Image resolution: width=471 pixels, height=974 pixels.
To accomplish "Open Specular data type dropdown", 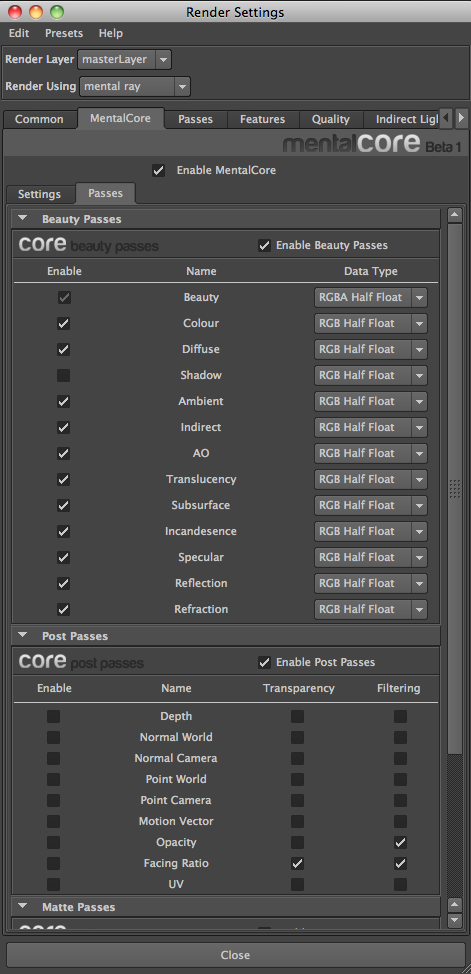I will click(x=371, y=557).
